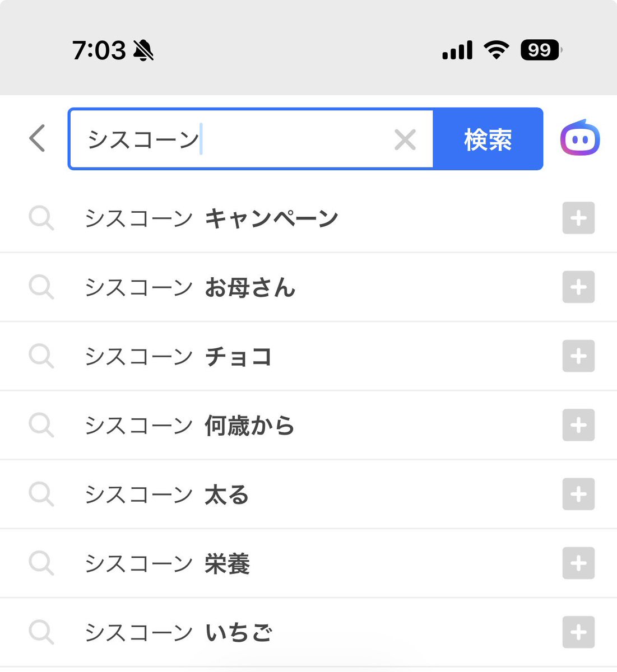
Task: Open the AI assistant robot icon
Action: click(580, 138)
